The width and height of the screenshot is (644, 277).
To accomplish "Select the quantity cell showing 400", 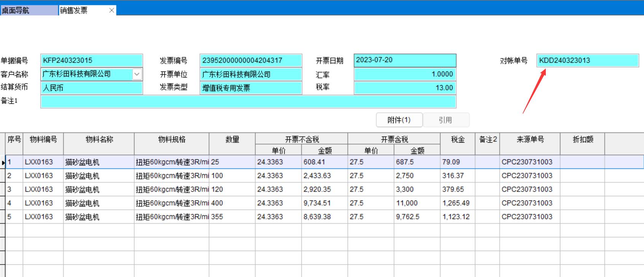I will coord(232,203).
